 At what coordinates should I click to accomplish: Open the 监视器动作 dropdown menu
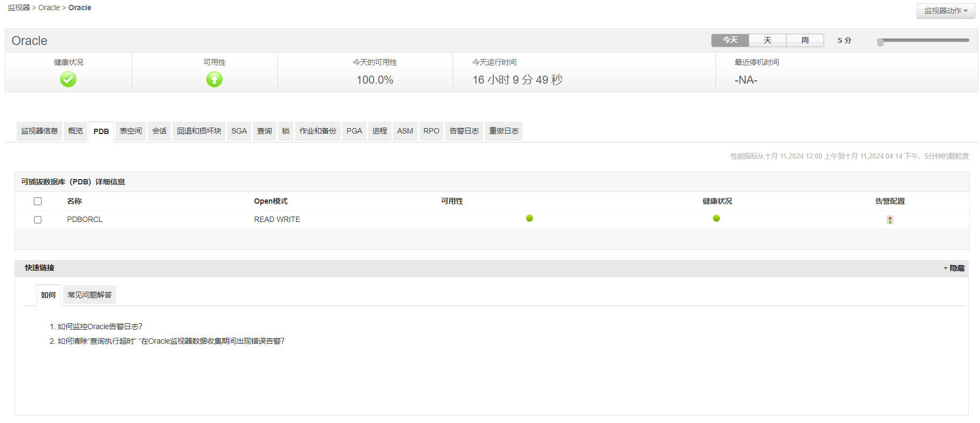946,11
